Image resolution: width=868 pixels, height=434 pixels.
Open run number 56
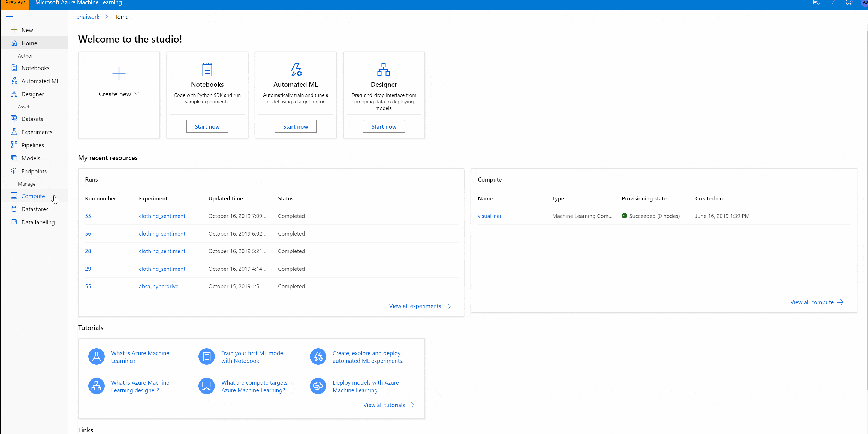(x=88, y=234)
